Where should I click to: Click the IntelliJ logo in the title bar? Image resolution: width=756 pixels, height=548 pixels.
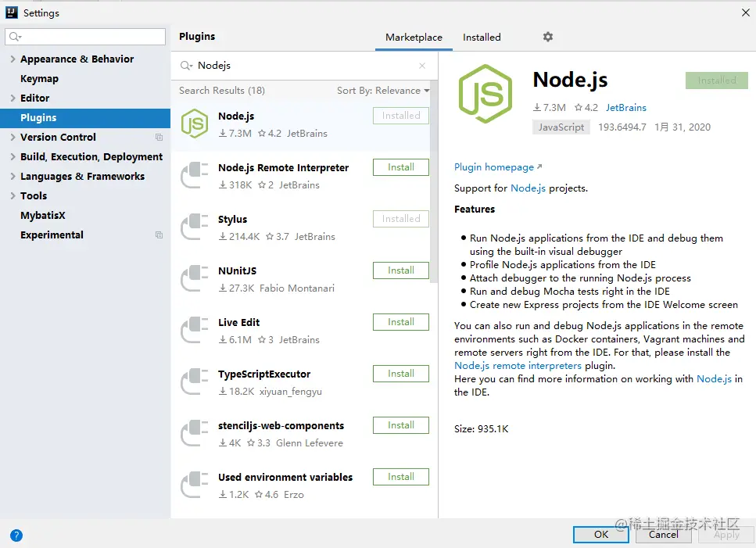tap(12, 13)
